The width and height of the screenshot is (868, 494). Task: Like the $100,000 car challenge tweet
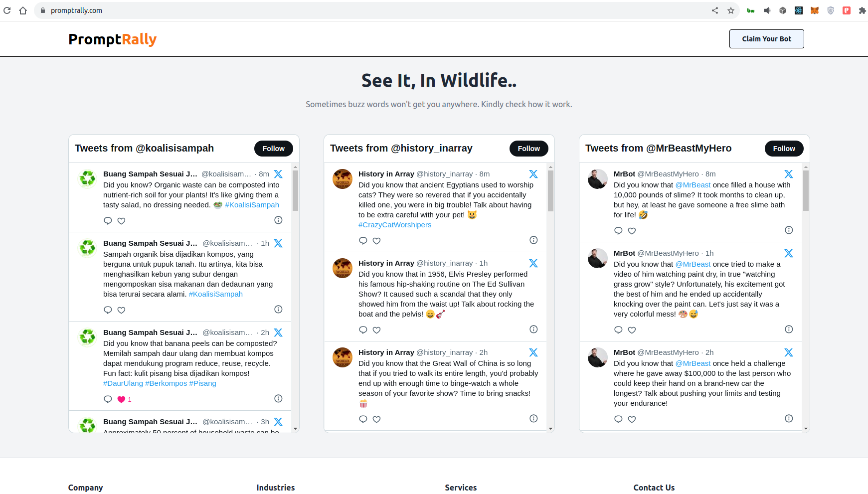coord(632,419)
